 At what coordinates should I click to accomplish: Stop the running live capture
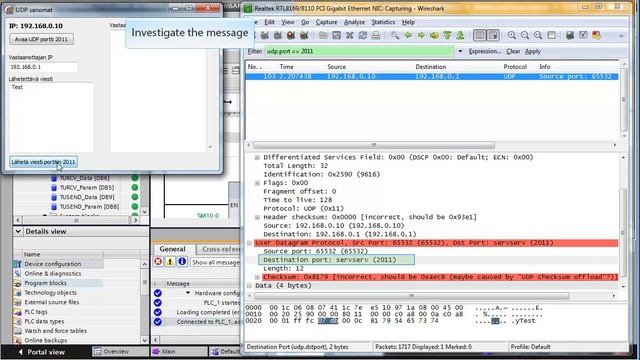point(291,36)
